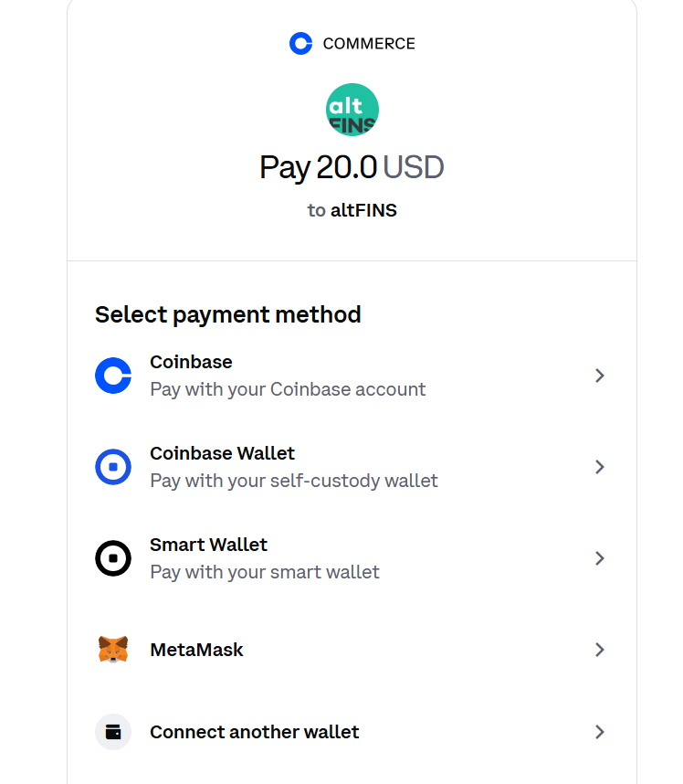
Task: Select MetaMask to pay
Action: tap(196, 650)
